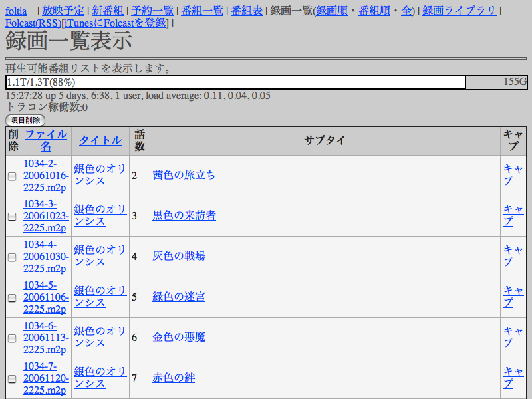The image size is (532, 399).
Task: Sort the list by ファイル名 column header
Action: (46, 140)
